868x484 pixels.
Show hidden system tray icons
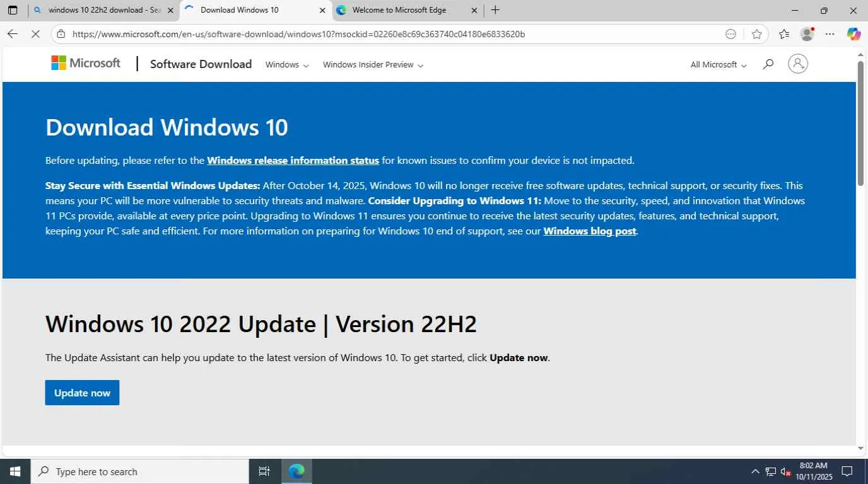(x=755, y=471)
